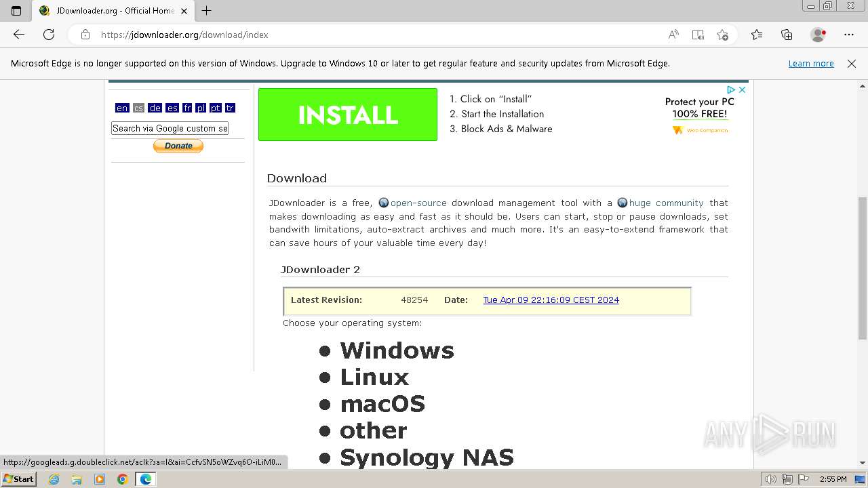Viewport: 868px width, 488px height.
Task: Open Immersive Reader icon
Action: click(x=698, y=35)
